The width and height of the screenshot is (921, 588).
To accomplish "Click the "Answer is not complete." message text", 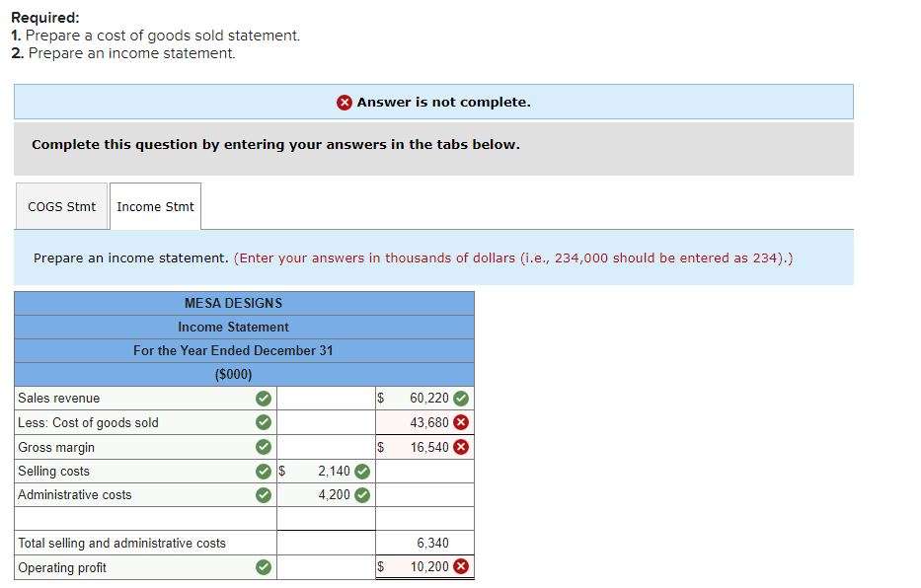I will (444, 103).
